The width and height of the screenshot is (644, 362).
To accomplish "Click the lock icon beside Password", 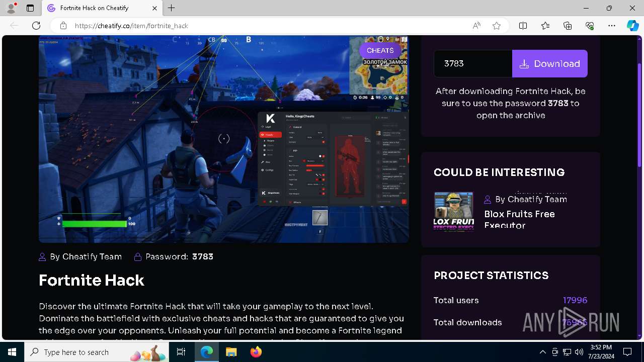I will coord(138,257).
